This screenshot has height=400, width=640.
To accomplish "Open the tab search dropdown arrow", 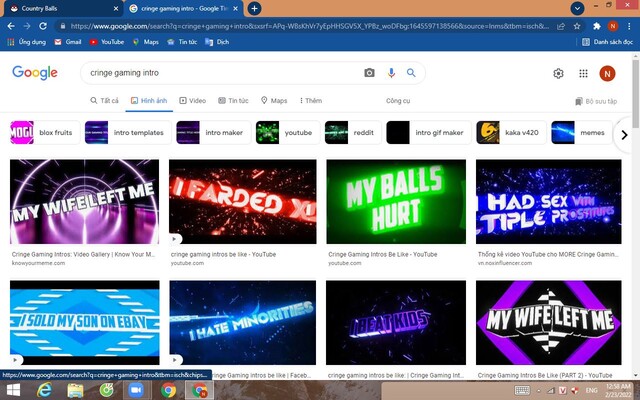I will click(x=577, y=8).
